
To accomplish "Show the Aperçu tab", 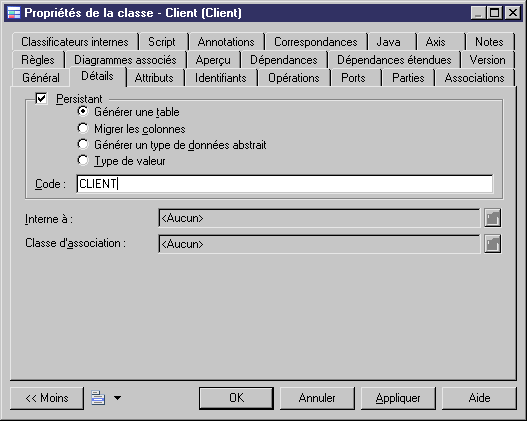I will point(213,60).
